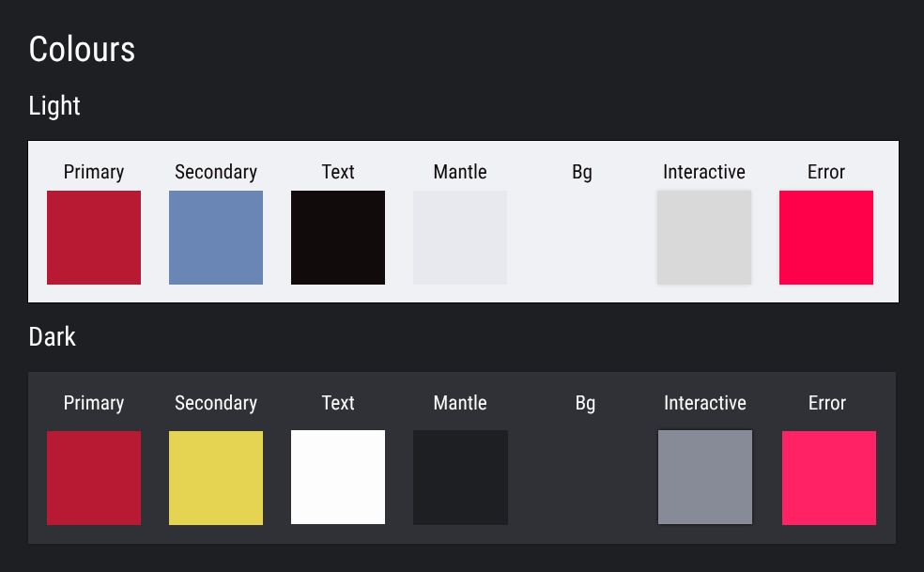Select the light grey Interactive swatch in Light palette
Screen dimensions: 924x572
(704, 238)
